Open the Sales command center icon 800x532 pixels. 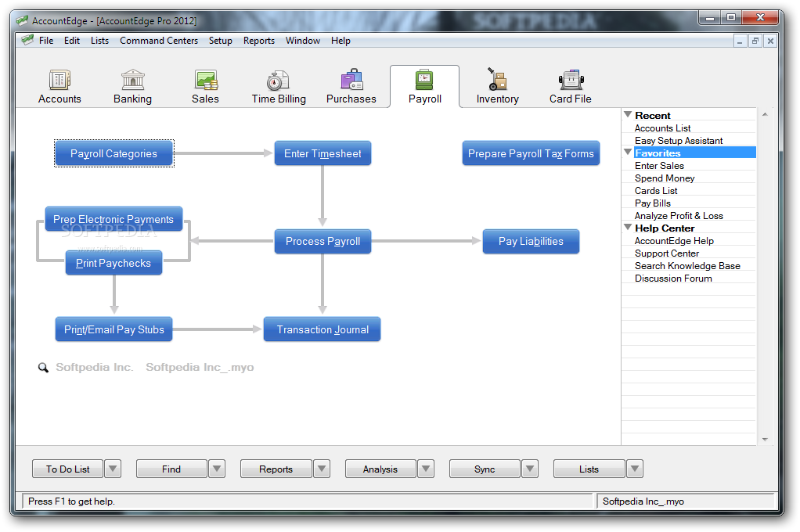click(x=206, y=80)
